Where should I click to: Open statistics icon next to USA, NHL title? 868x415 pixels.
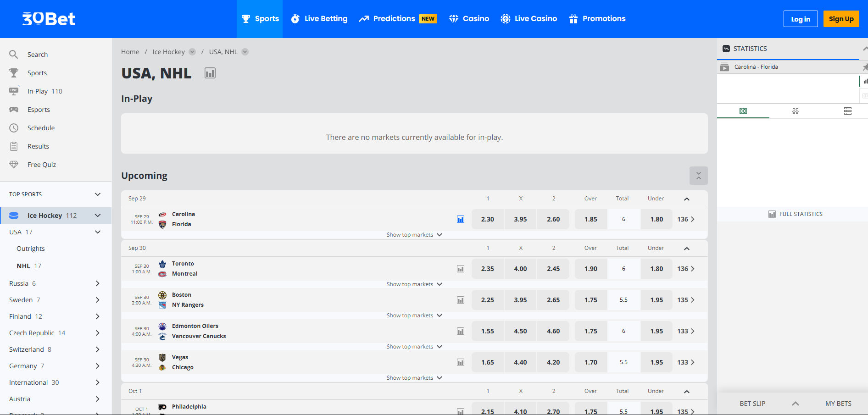[x=210, y=73]
